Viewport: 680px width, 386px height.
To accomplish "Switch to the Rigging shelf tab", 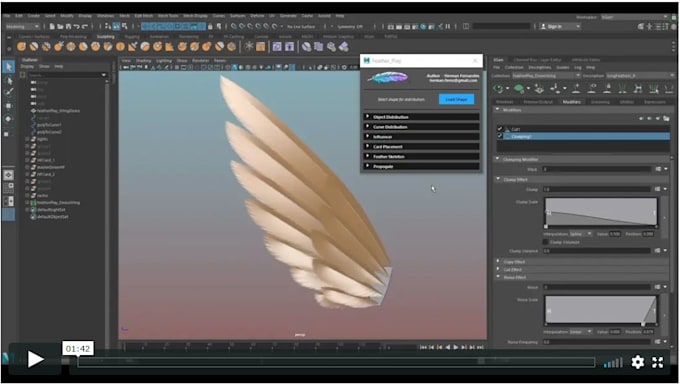I will (132, 37).
